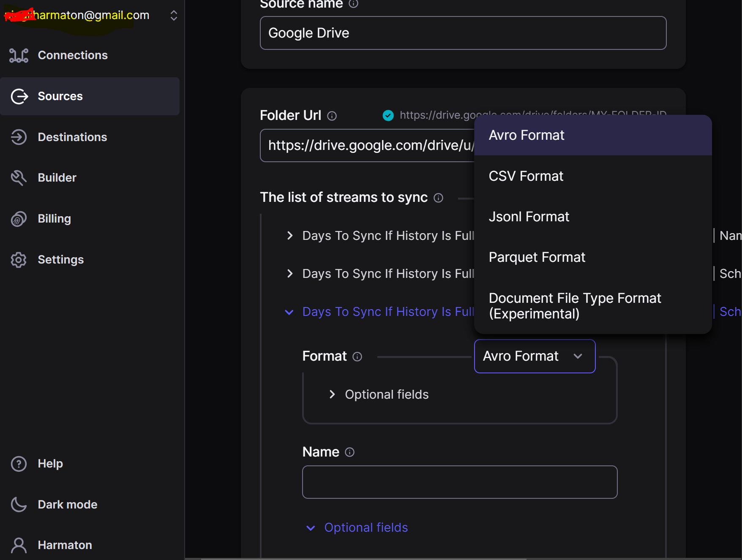Screen dimensions: 742x560
Task: Expand the Optional fields under Format
Action: point(332,394)
